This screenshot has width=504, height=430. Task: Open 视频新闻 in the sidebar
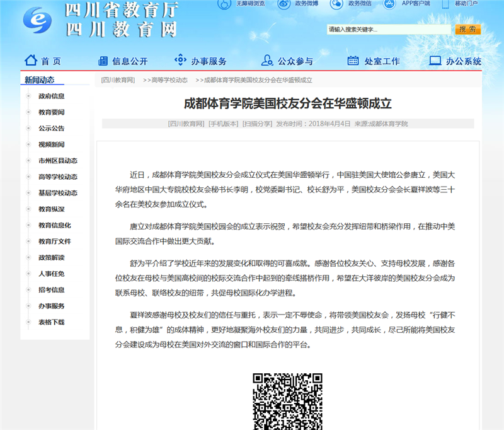52,144
